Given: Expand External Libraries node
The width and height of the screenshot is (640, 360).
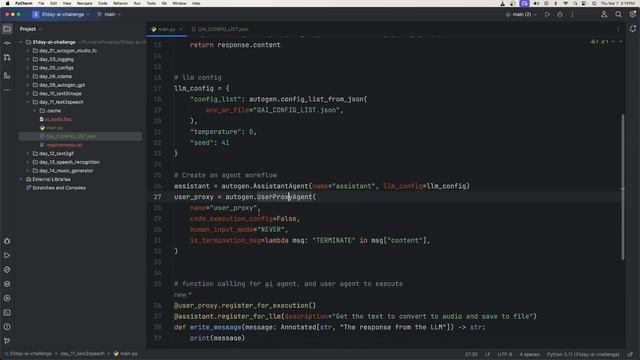Looking at the screenshot, I should [21, 179].
